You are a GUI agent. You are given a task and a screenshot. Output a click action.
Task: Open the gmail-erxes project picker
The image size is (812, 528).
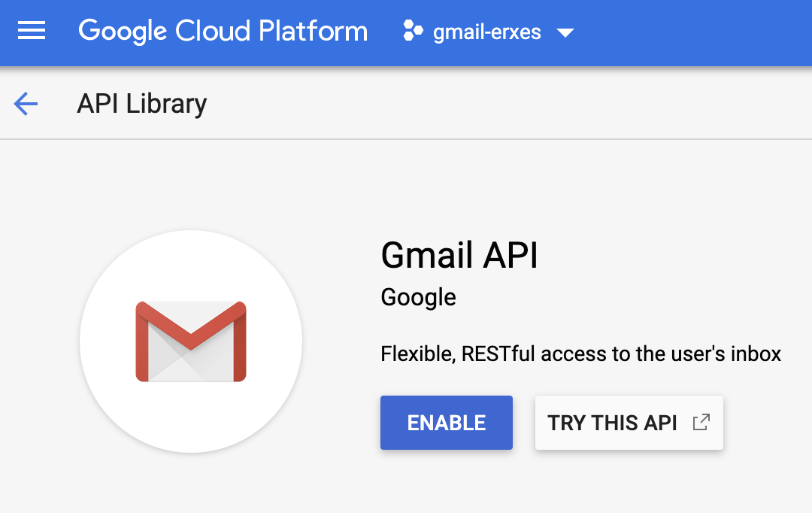(487, 32)
